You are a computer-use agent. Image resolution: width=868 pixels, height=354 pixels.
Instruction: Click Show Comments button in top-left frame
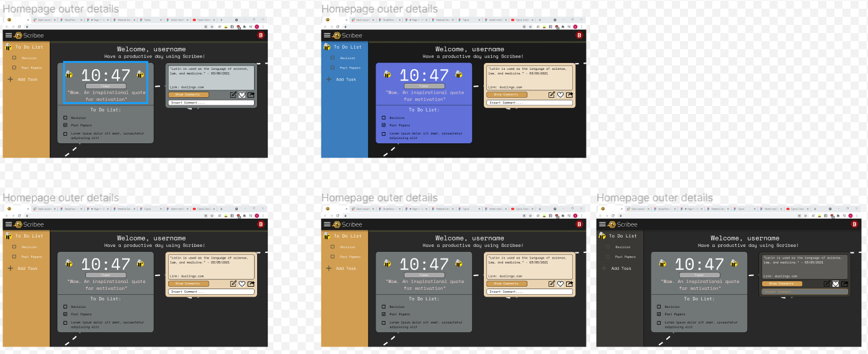189,95
